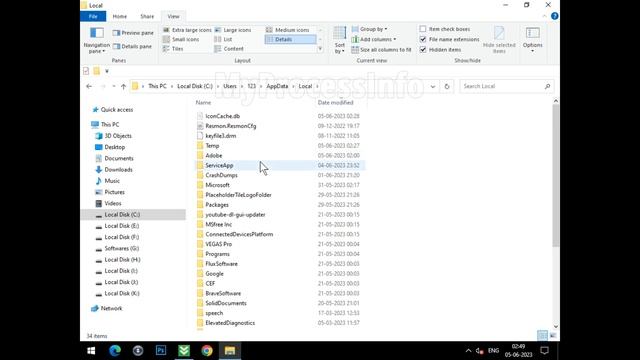This screenshot has height=360, width=640.
Task: Open the Navigation pane menu
Action: [x=97, y=40]
